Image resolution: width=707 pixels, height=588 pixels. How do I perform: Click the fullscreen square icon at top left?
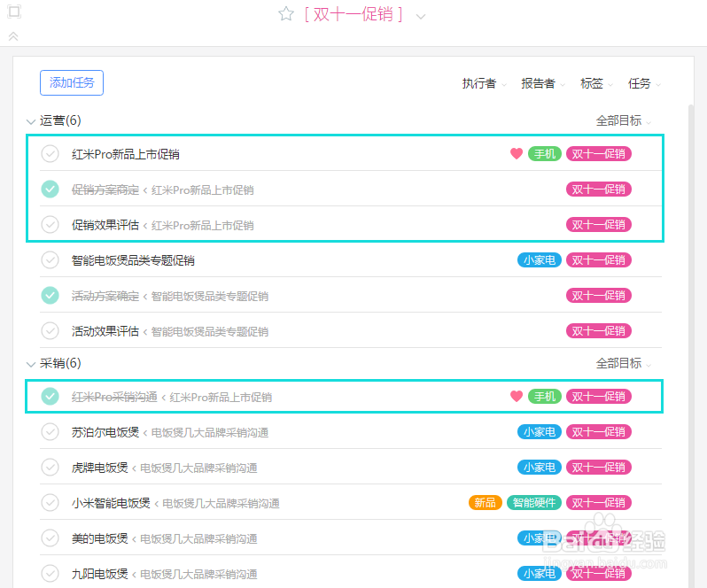point(14,12)
